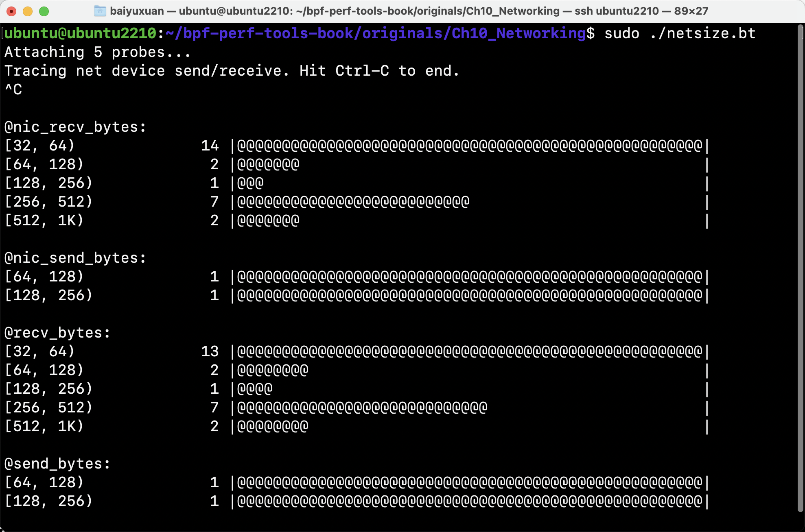Click the folder icon in the title bar
The width and height of the screenshot is (805, 532).
pos(100,11)
